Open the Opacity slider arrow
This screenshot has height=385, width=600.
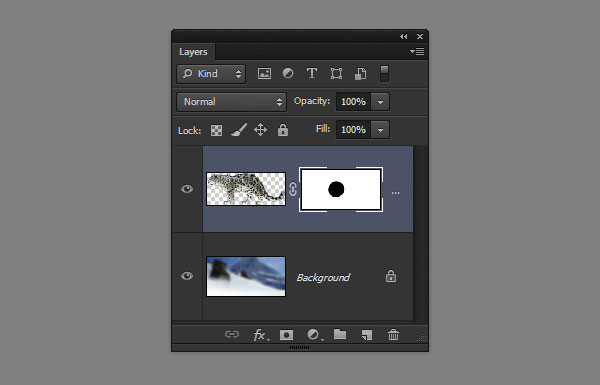pyautogui.click(x=380, y=102)
